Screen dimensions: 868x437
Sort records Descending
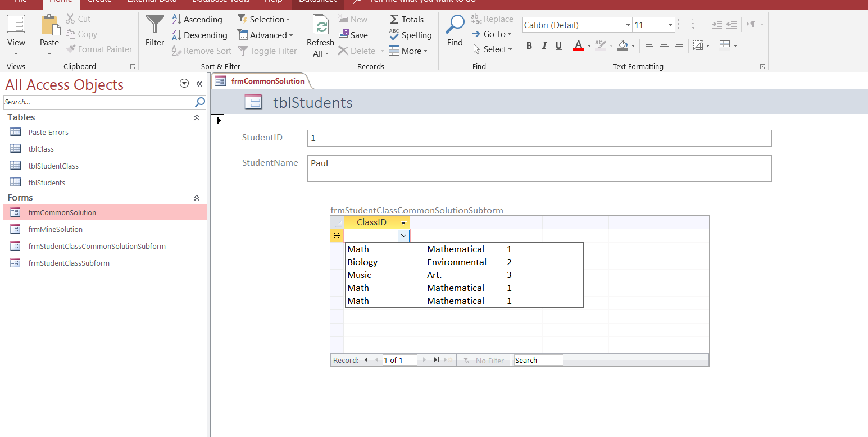[199, 35]
